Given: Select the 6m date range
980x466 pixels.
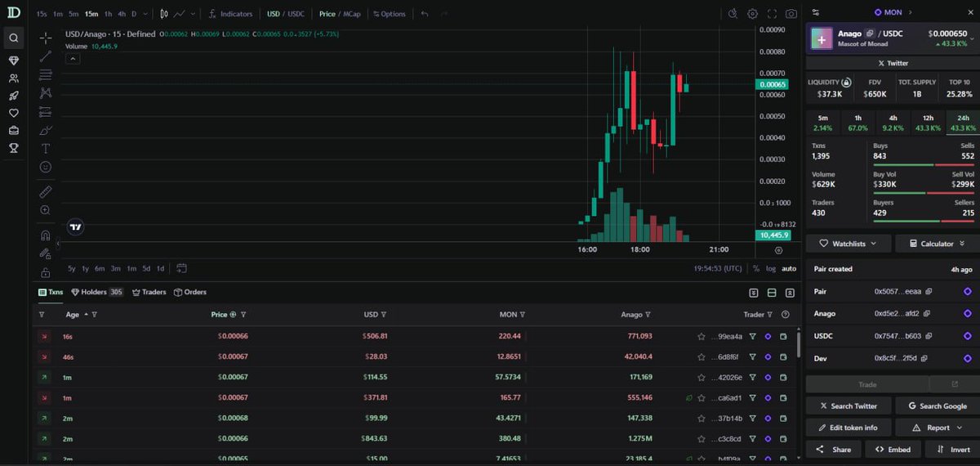Looking at the screenshot, I should [x=100, y=268].
